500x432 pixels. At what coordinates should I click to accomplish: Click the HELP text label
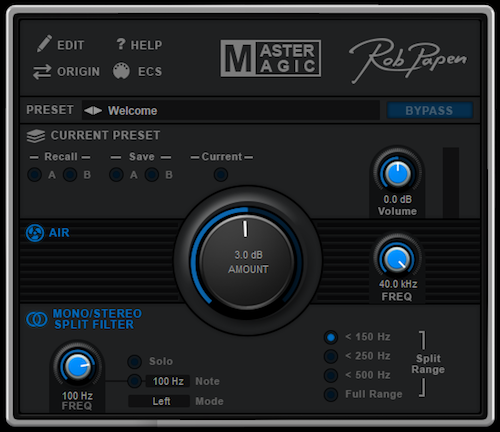(146, 45)
